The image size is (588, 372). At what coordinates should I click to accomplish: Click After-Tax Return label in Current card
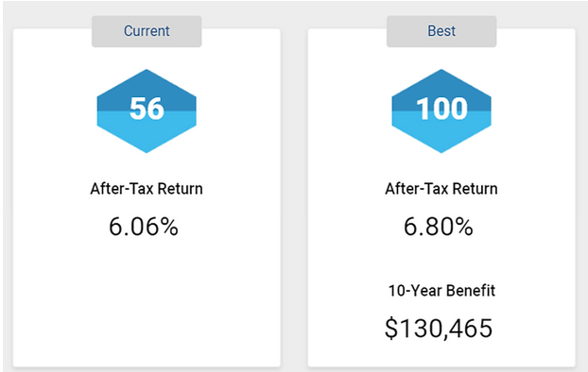[147, 189]
